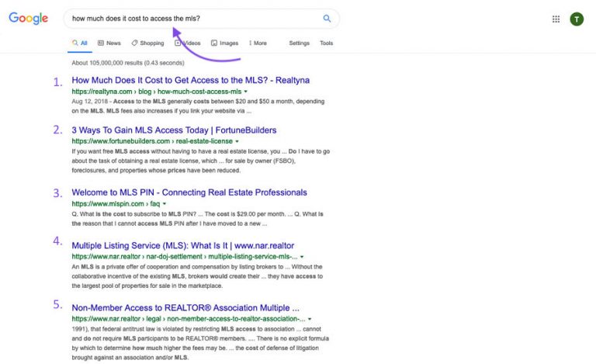Open search Settings
The image size is (596, 364).
(x=299, y=43)
